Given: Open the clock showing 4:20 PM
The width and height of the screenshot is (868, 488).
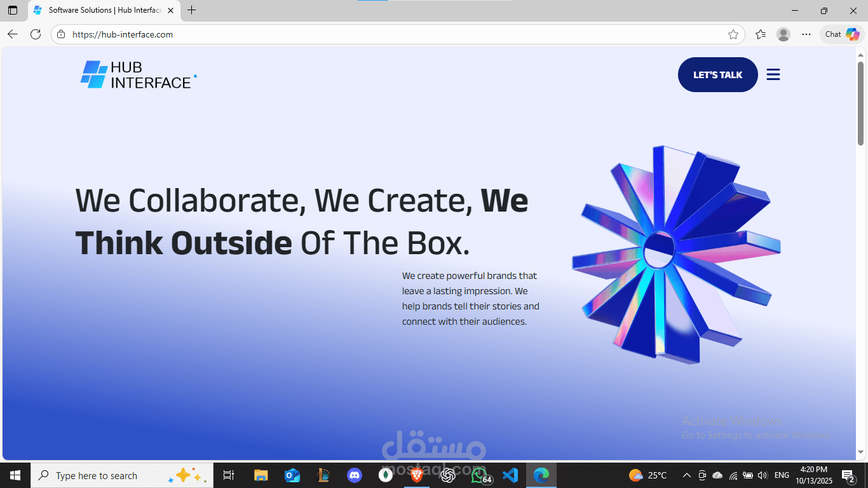Looking at the screenshot, I should tap(813, 475).
